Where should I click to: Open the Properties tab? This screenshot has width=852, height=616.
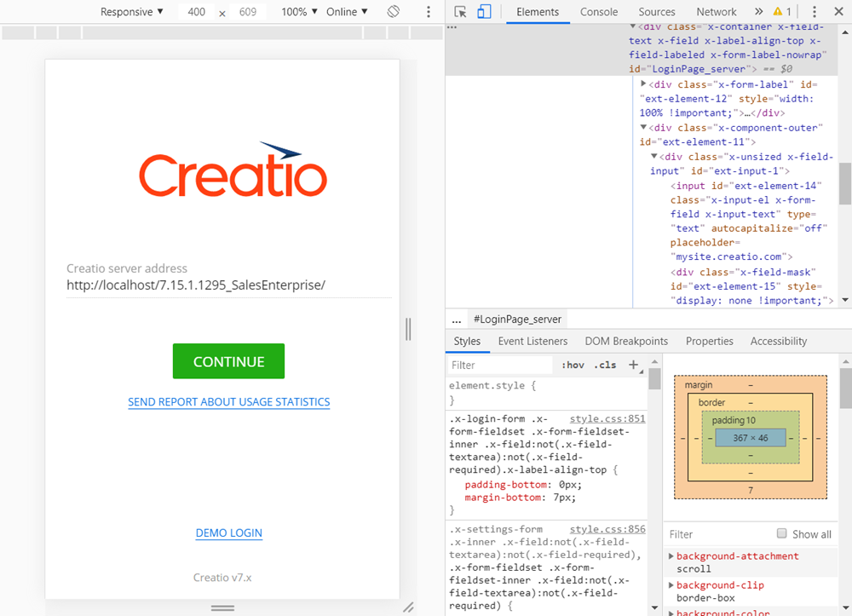709,341
